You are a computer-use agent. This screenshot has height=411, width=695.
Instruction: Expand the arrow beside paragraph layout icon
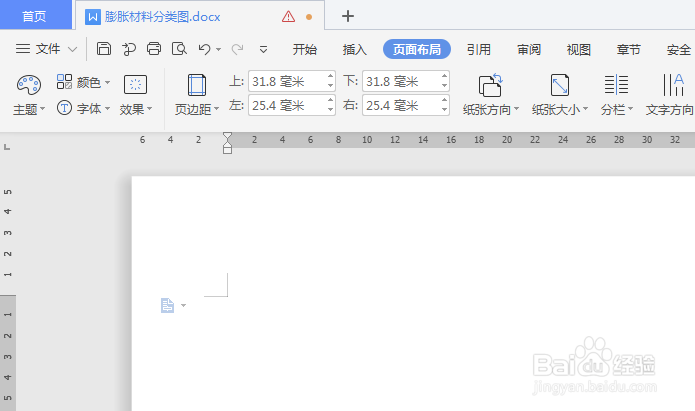tap(184, 305)
